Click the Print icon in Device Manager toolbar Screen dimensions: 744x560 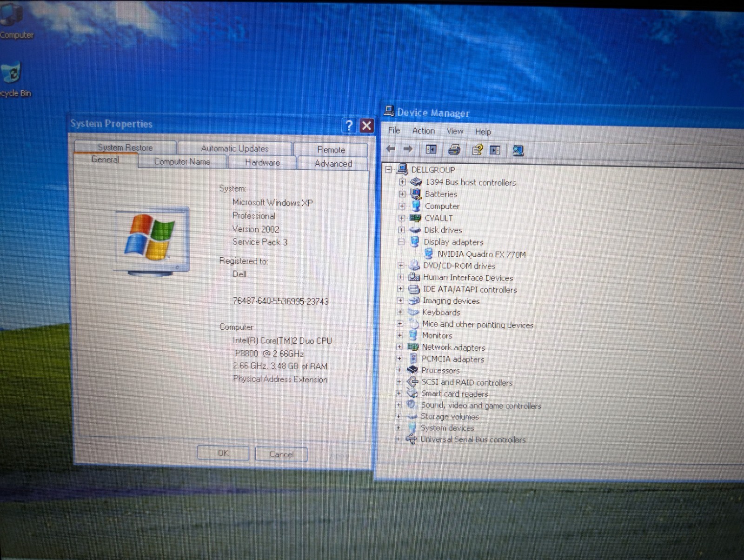click(454, 149)
